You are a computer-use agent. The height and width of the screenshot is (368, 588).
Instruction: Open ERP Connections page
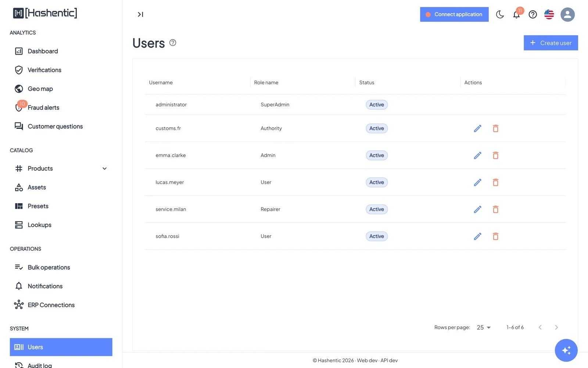[x=61, y=305]
